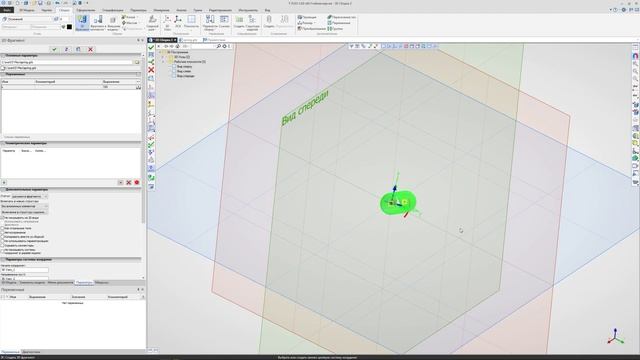Click the green check on vertical viewport toolbar
The image size is (640, 360).
pyautogui.click(x=151, y=48)
